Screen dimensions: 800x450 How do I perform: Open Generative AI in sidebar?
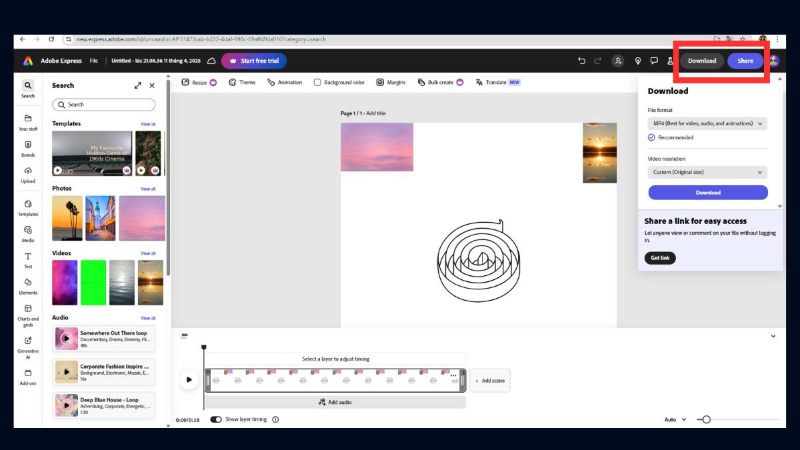coord(28,347)
